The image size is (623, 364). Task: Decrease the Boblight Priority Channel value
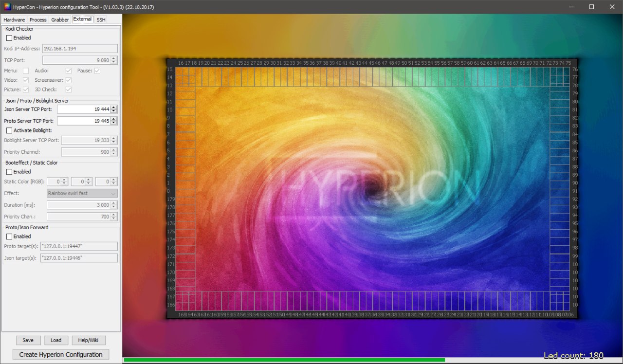(x=114, y=154)
